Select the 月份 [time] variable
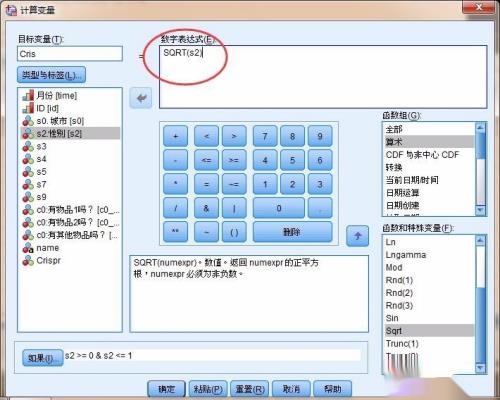Viewport: 500px width, 400px height. point(70,96)
